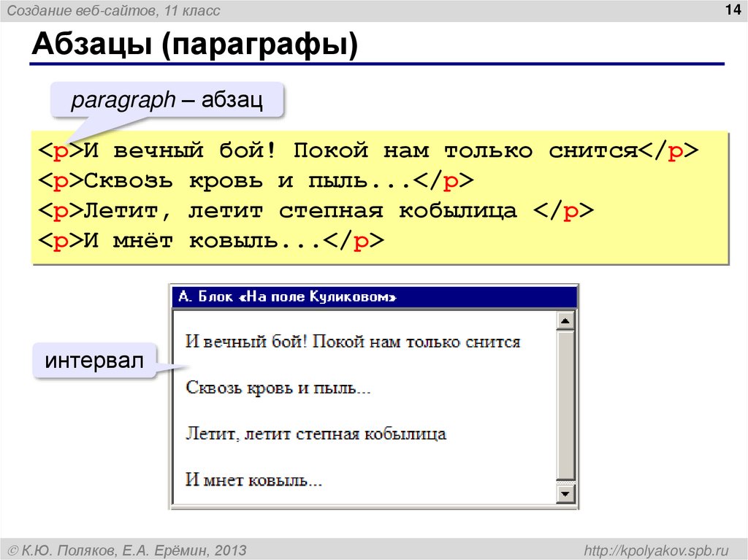This screenshot has height=560, width=748.
Task: Click the «интервал» callout label
Action: pos(94,358)
